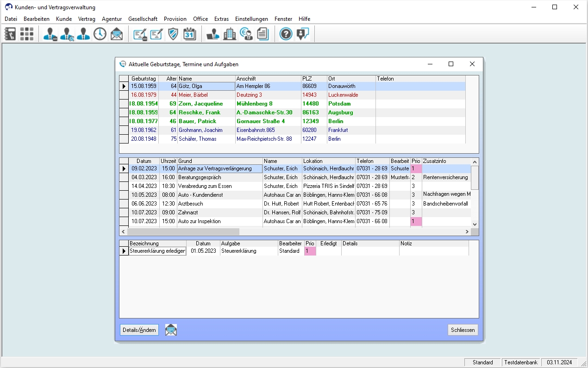Click the envelope icon beside Details/Ändern
Screen dimensions: 588x368
(x=171, y=330)
